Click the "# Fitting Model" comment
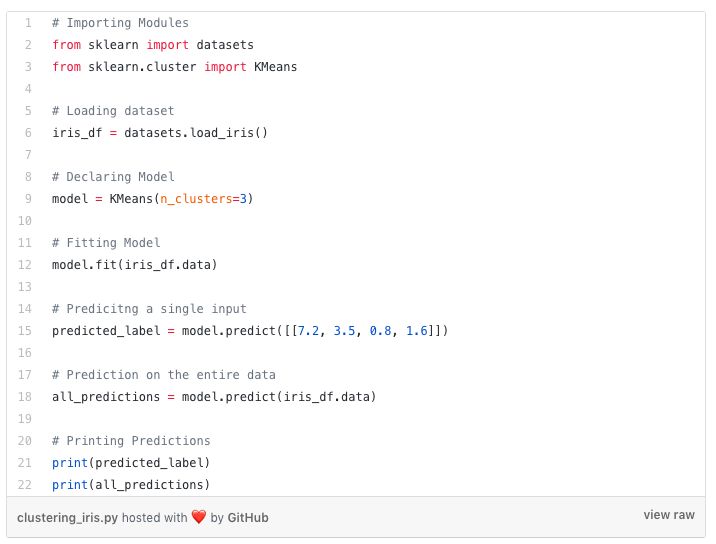Screen dimensions: 716x544 [x=106, y=243]
